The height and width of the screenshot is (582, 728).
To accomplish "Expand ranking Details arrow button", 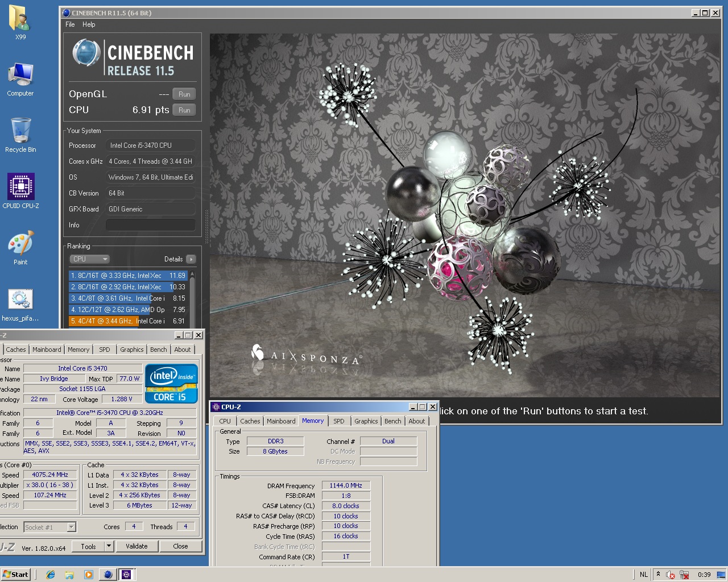I will pos(191,259).
